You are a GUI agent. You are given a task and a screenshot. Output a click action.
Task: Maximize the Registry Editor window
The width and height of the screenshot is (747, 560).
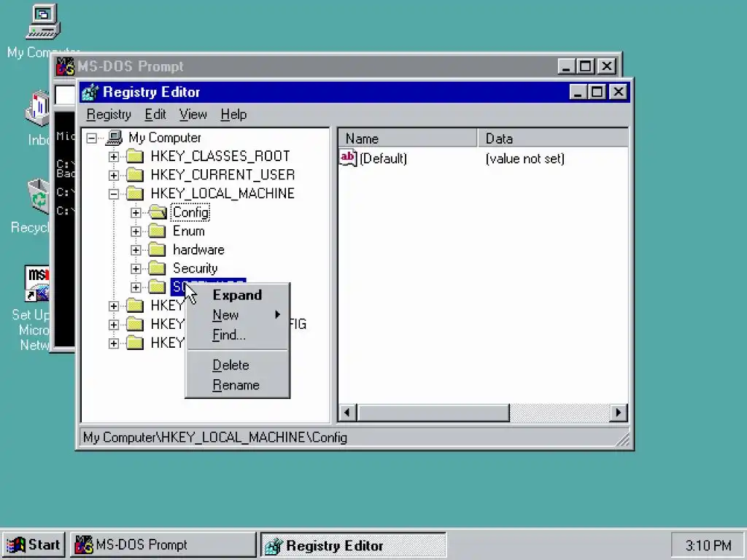(x=597, y=92)
